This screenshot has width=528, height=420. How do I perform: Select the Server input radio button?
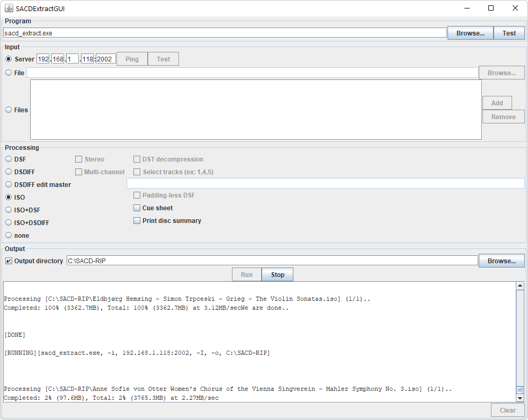(8, 59)
